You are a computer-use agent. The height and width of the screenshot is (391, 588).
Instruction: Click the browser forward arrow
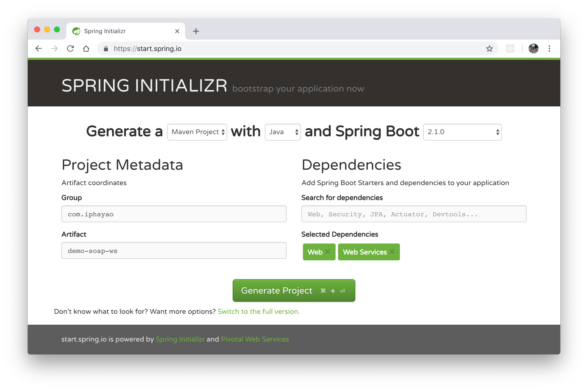tap(54, 48)
